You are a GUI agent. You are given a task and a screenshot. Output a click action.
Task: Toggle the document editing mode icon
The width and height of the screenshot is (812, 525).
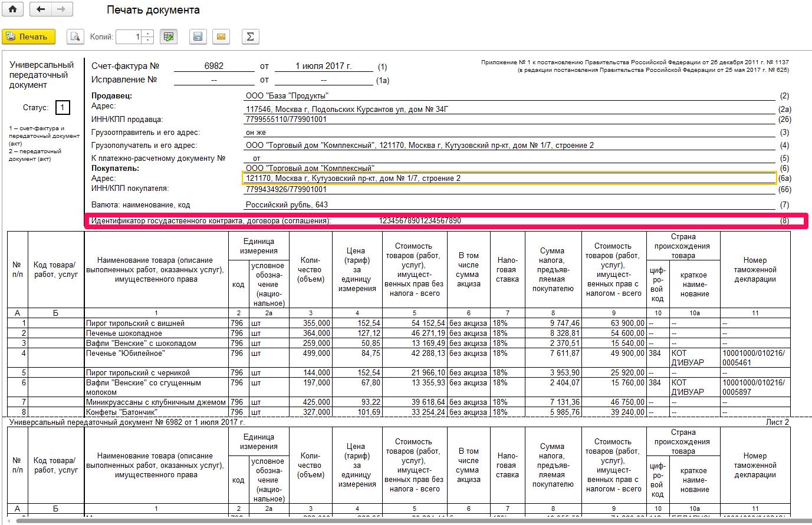click(x=169, y=37)
